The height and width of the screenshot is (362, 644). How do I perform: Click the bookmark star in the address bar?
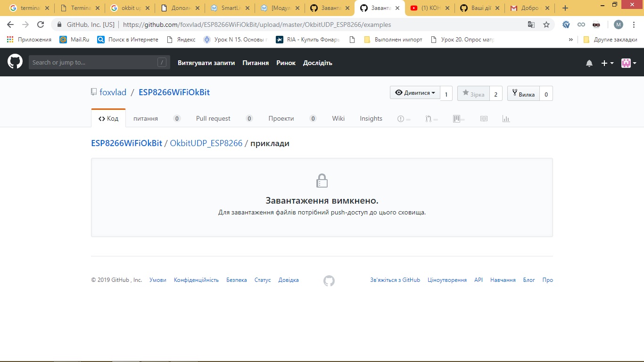coord(545,24)
